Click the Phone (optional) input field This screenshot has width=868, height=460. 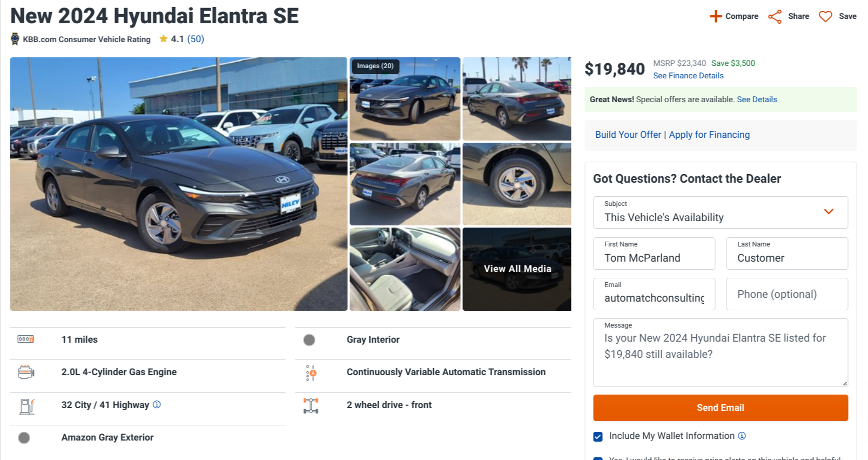pyautogui.click(x=786, y=294)
